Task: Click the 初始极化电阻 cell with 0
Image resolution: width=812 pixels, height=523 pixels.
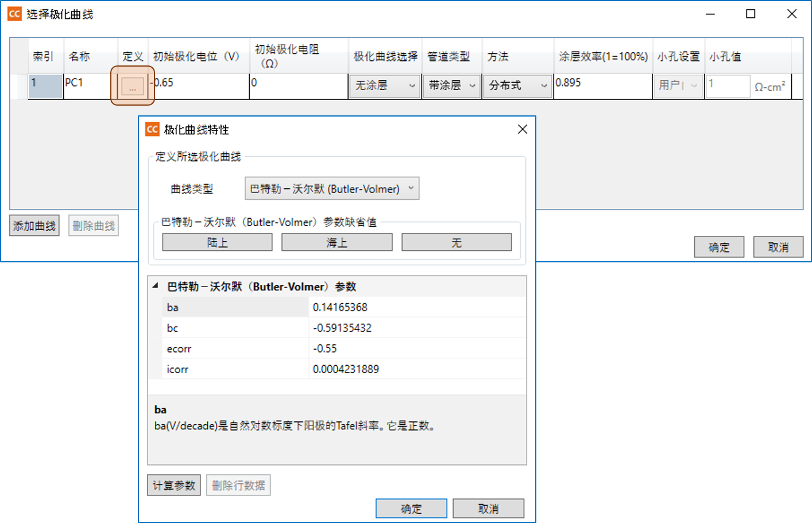Action: pyautogui.click(x=299, y=86)
